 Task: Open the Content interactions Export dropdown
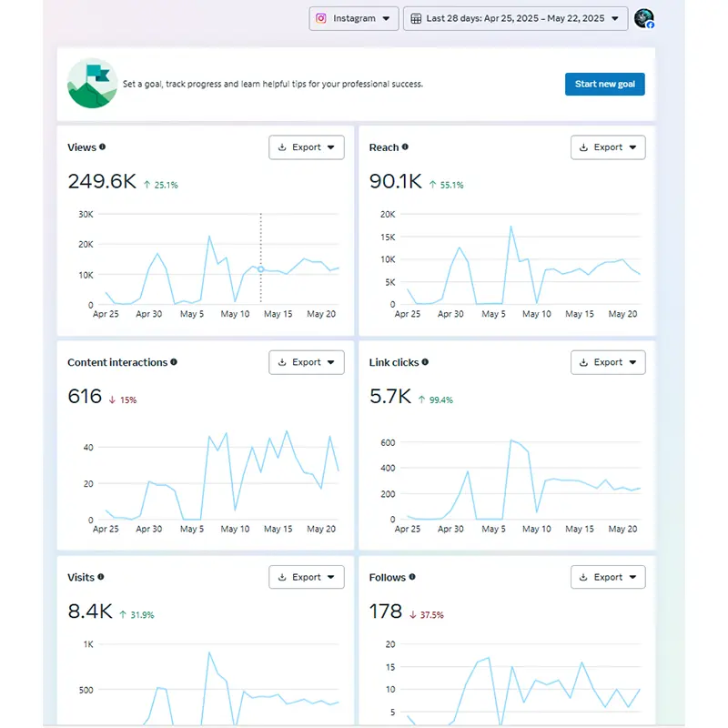click(307, 362)
